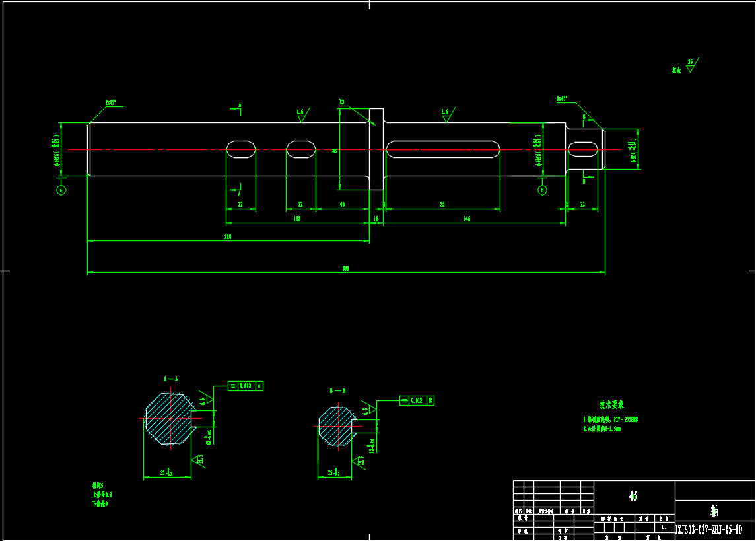Click the diameter dimension at the left shaft end

point(56,151)
